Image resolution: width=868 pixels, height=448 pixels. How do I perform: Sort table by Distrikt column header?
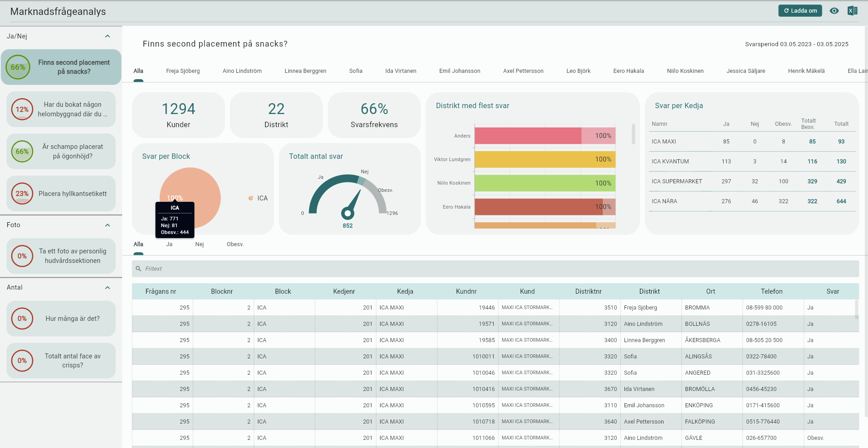(649, 291)
